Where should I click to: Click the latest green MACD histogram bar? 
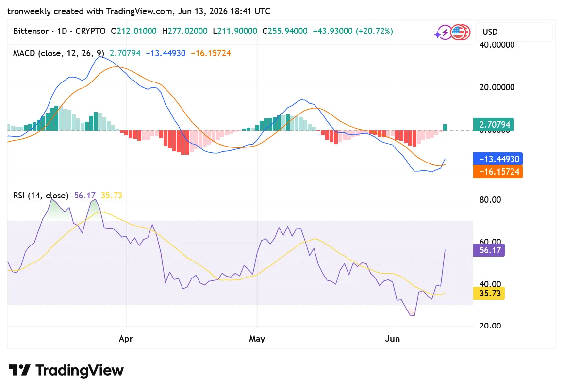click(445, 127)
